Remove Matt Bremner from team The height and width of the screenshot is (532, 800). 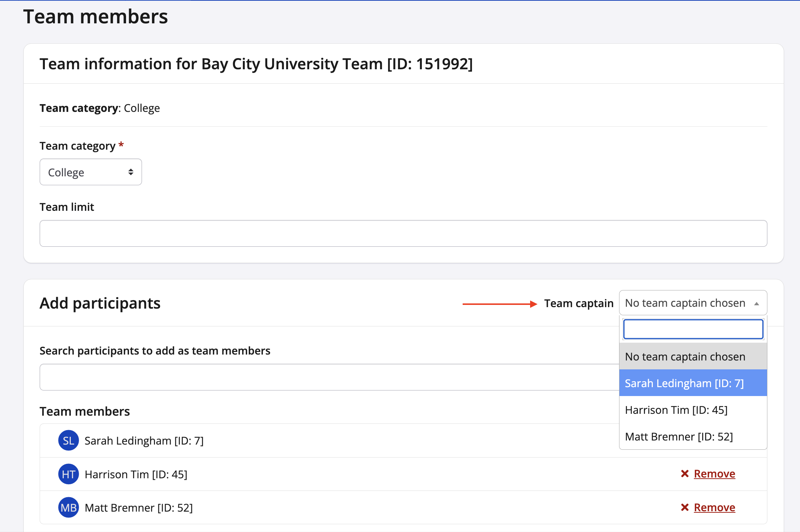point(714,508)
